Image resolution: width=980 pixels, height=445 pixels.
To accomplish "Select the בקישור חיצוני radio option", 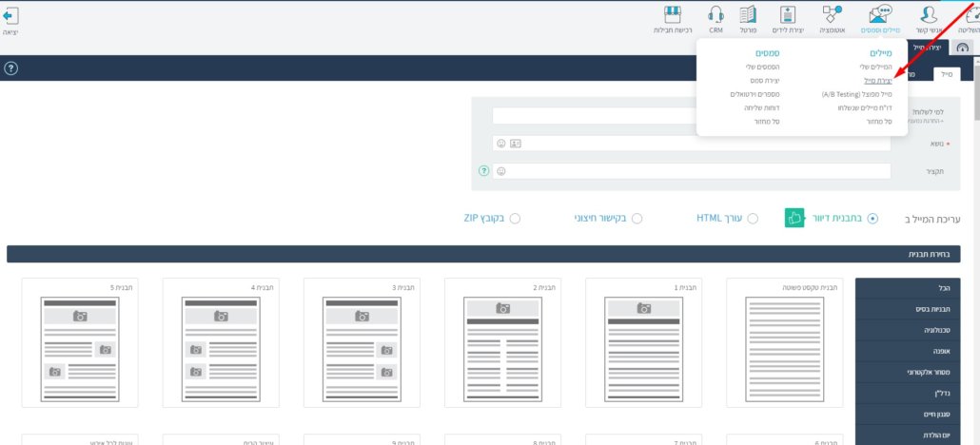I will click(637, 219).
